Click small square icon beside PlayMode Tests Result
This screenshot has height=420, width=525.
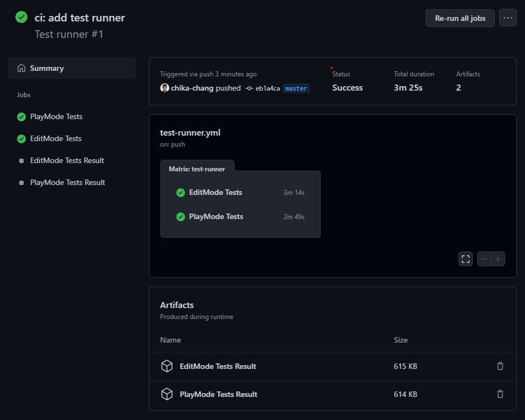tap(21, 183)
